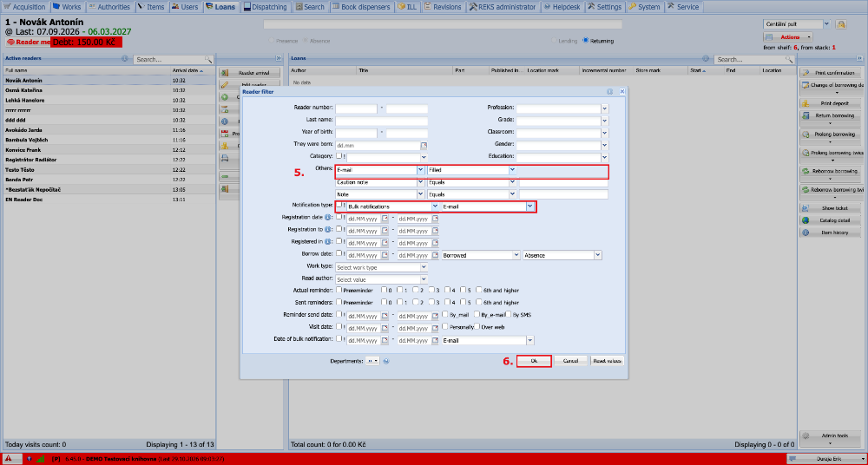868x465 pixels.
Task: Click the Show ticket button
Action: pyautogui.click(x=830, y=208)
